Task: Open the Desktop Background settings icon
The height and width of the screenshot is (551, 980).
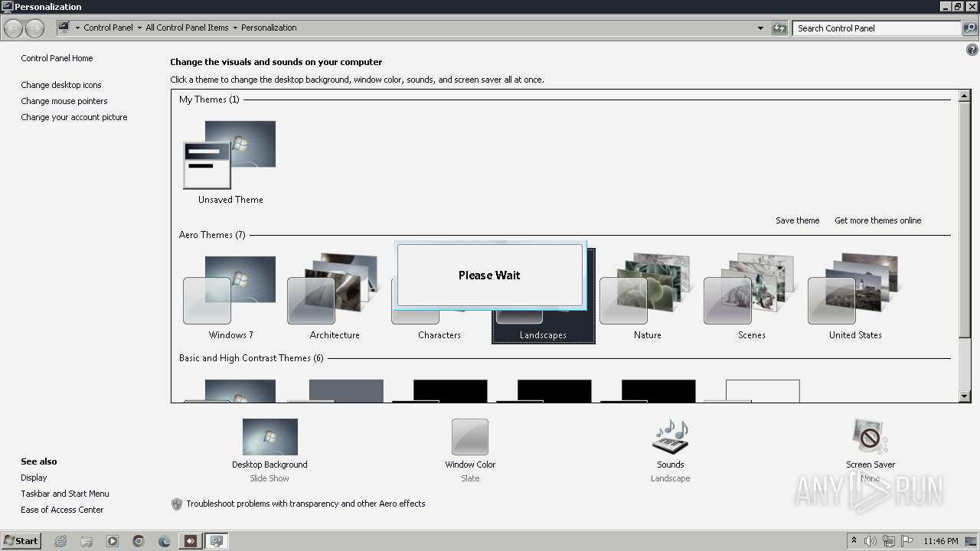Action: (x=269, y=437)
